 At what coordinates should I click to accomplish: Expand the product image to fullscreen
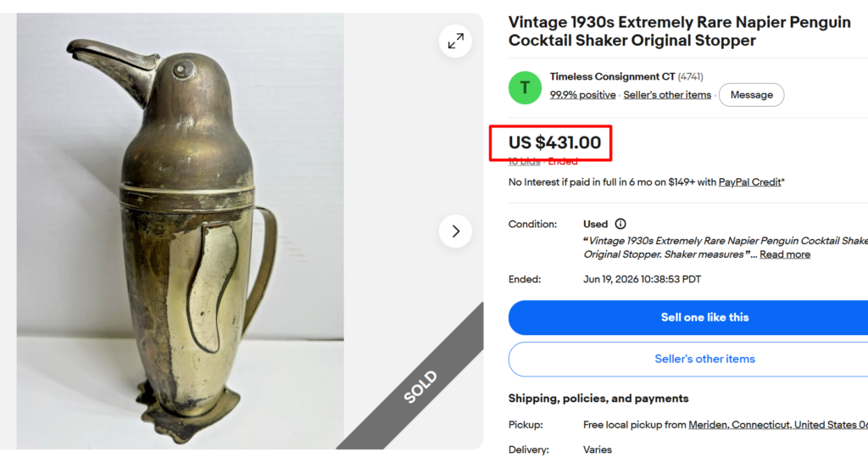455,41
